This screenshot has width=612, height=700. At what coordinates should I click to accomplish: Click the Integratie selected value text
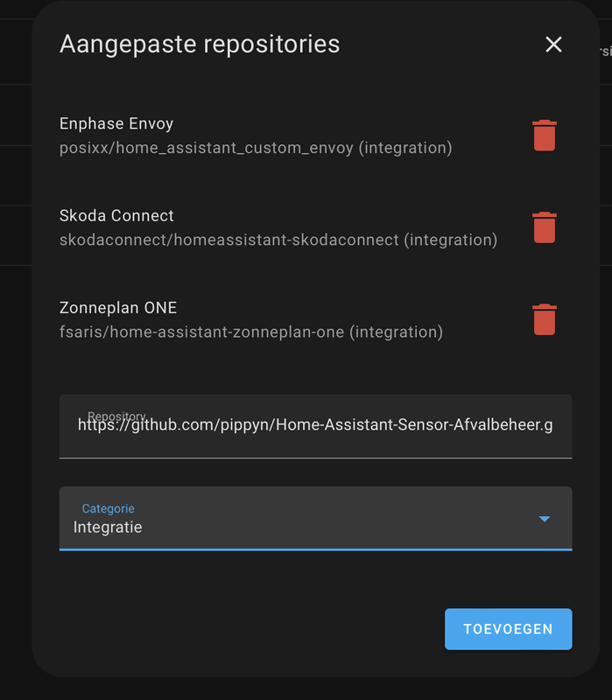coord(108,528)
